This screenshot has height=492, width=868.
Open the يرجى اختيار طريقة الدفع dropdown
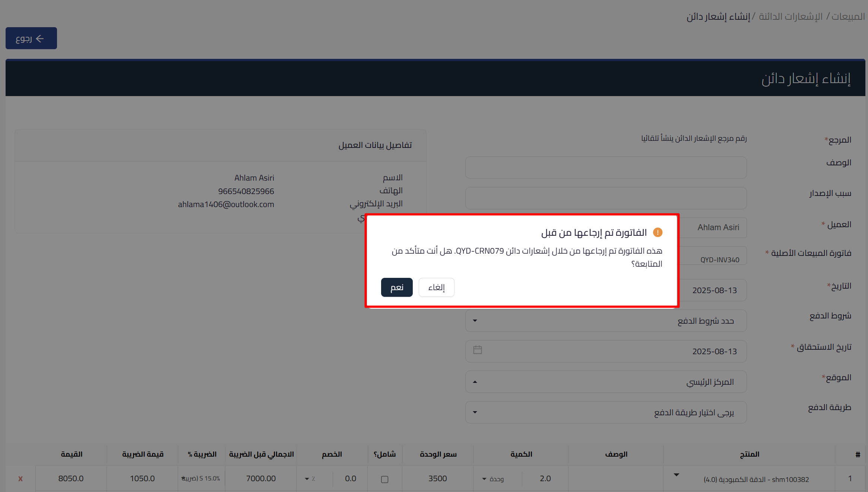click(475, 412)
